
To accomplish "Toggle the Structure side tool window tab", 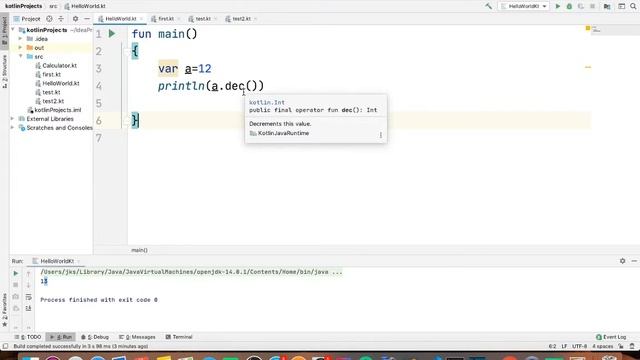I will [x=4, y=71].
